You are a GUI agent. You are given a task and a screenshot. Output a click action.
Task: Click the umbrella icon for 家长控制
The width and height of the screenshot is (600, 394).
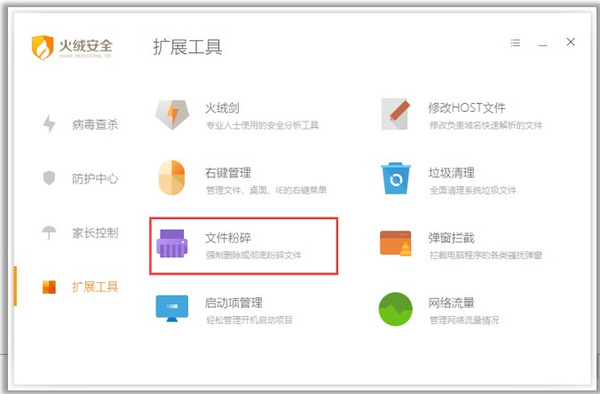click(49, 232)
